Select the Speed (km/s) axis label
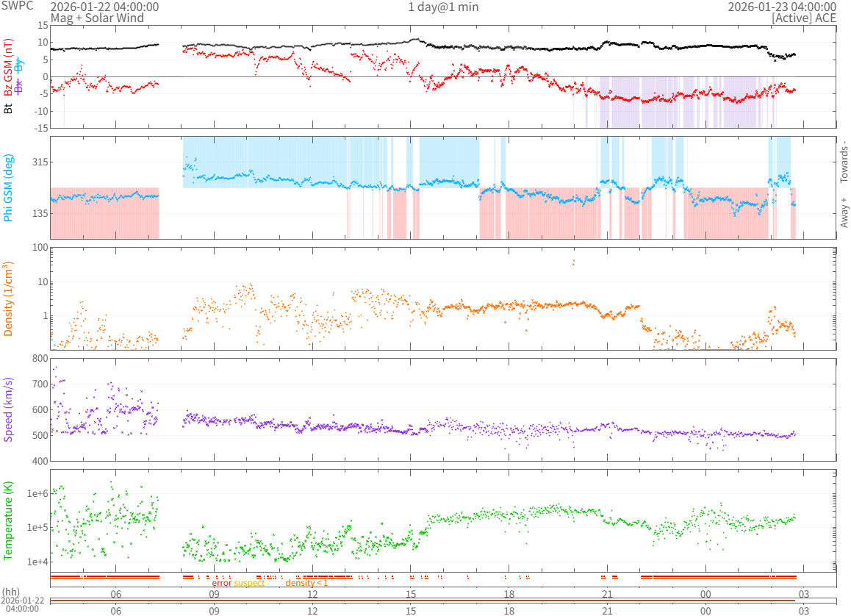Screen dimensions: 851x616 tap(9, 409)
